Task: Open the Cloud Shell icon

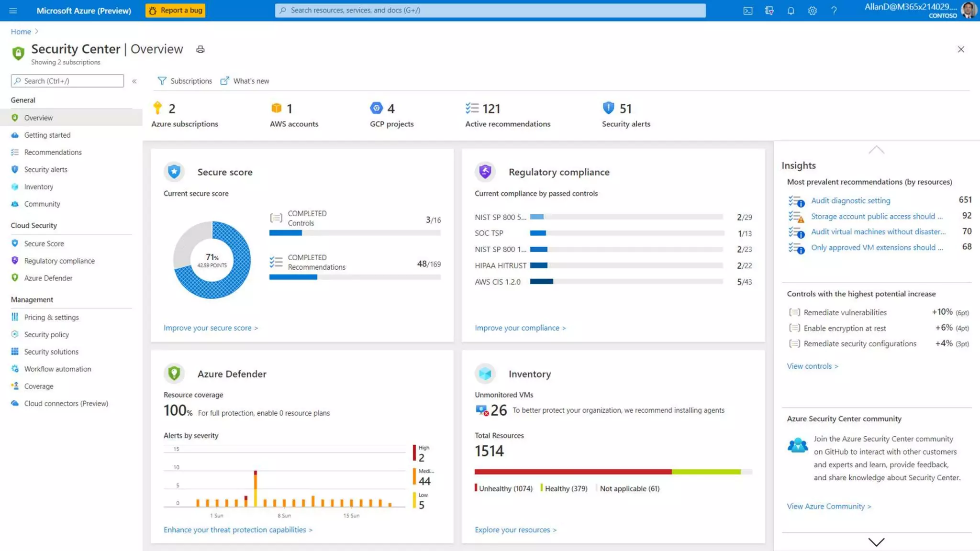Action: pyautogui.click(x=747, y=11)
